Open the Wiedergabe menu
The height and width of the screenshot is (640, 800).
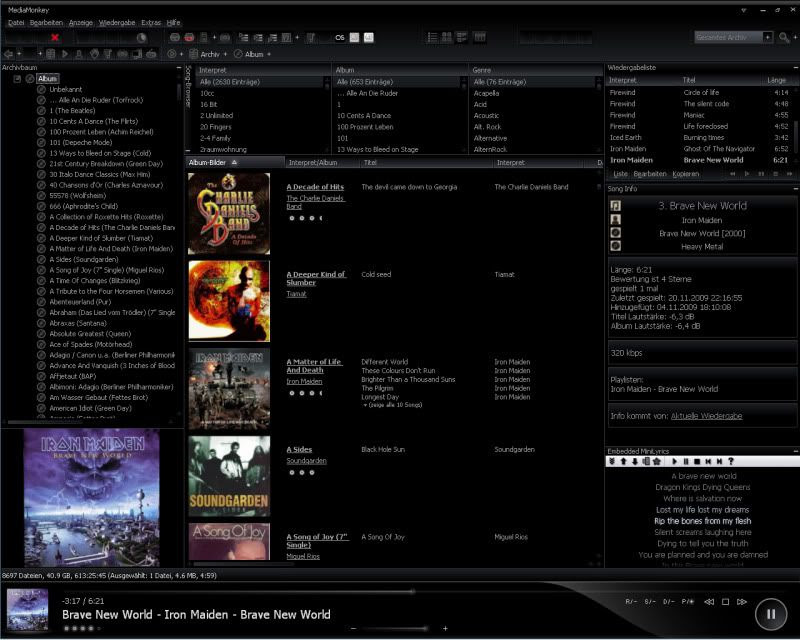117,22
